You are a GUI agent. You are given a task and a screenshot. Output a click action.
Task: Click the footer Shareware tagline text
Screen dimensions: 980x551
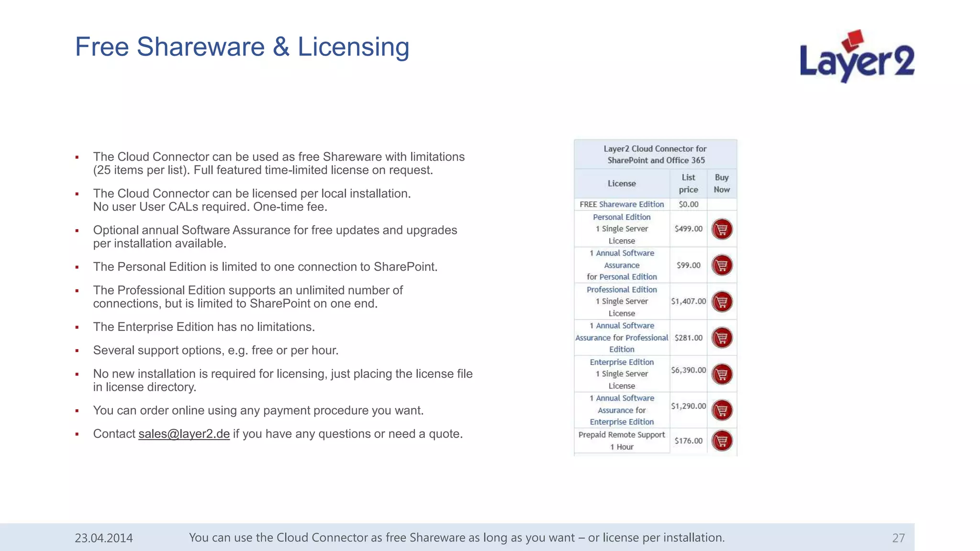457,538
